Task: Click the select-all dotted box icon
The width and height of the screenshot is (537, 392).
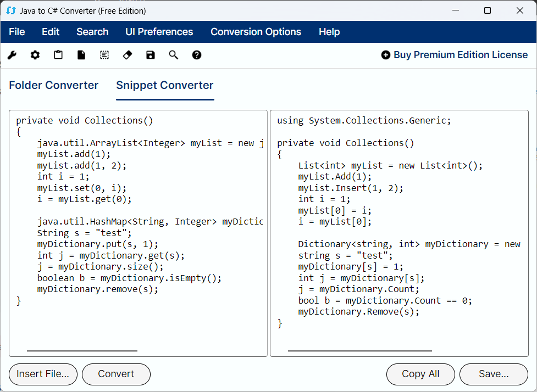Action: coord(104,55)
